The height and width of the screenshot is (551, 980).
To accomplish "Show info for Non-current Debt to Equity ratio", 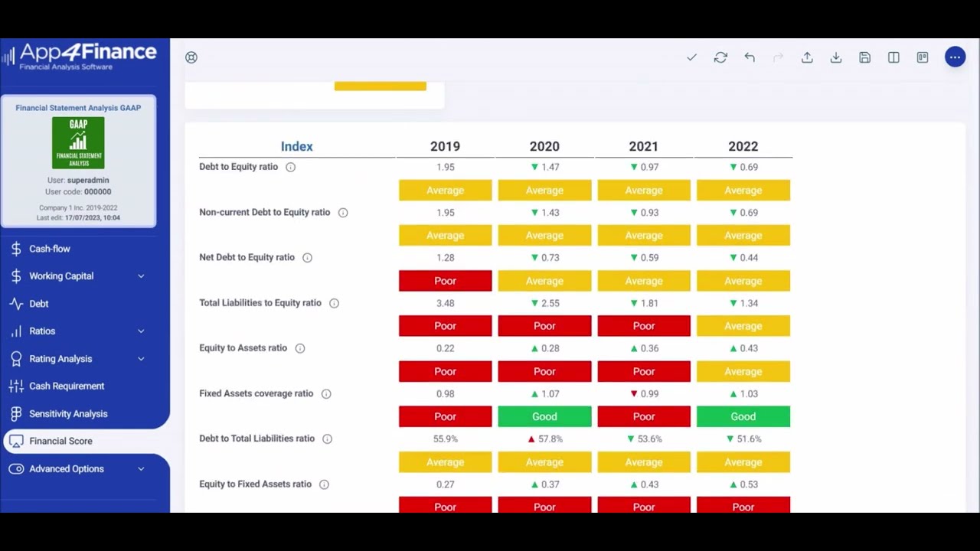I will click(x=343, y=213).
